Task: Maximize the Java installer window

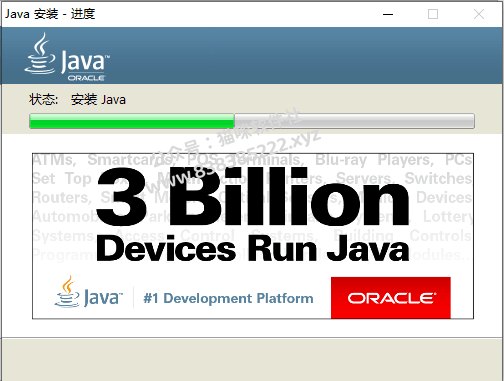Action: [433, 14]
